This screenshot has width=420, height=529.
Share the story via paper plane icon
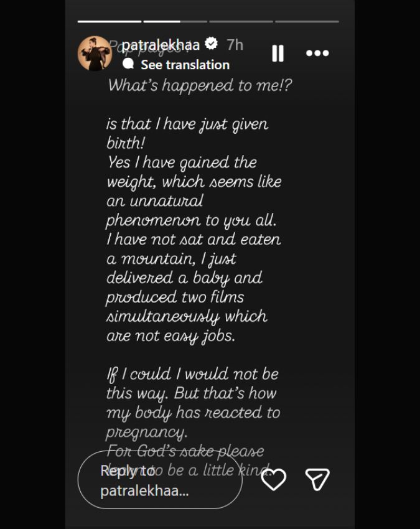pos(317,479)
